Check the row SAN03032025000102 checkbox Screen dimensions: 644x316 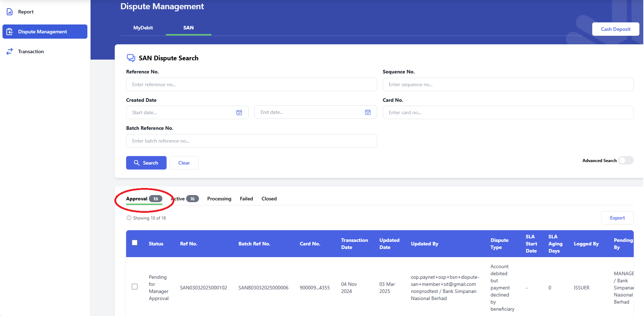point(135,287)
